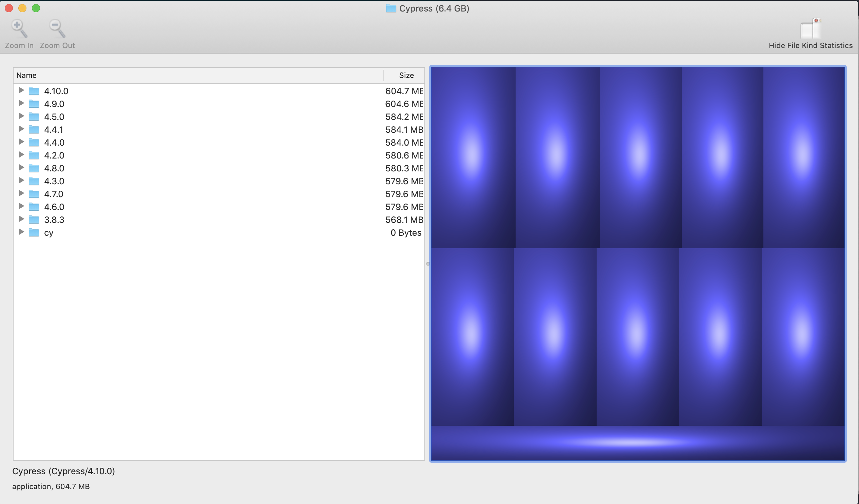The width and height of the screenshot is (859, 504).
Task: Expand the 4.5.0 folder triangle
Action: 21,116
